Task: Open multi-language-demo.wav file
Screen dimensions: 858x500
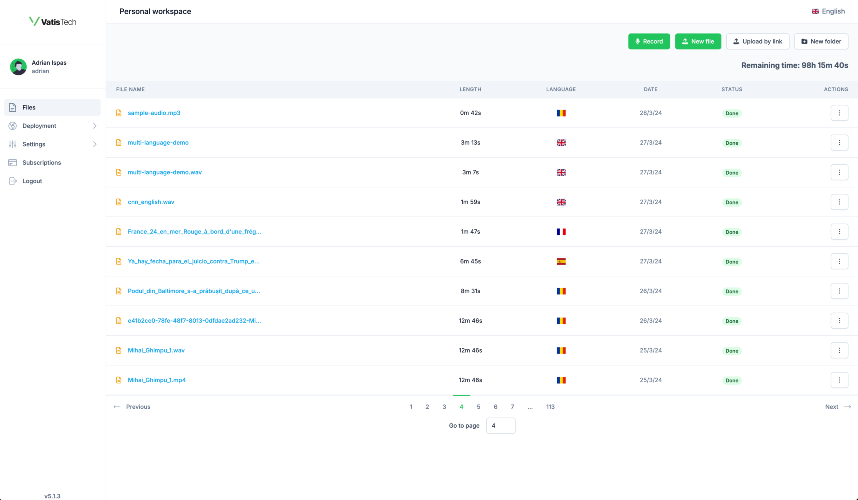Action: tap(165, 172)
